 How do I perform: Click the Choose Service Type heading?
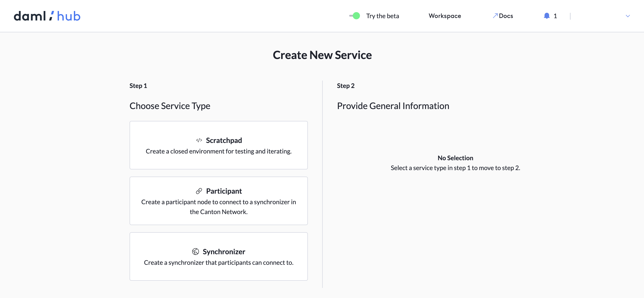tap(170, 106)
